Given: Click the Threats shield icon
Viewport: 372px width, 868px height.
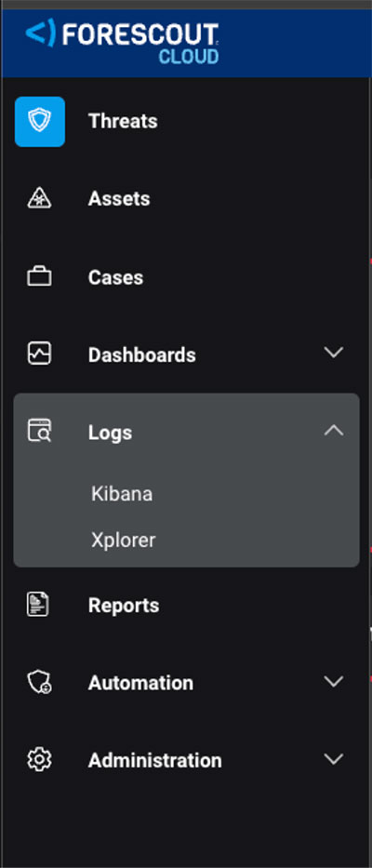Looking at the screenshot, I should tap(40, 121).
